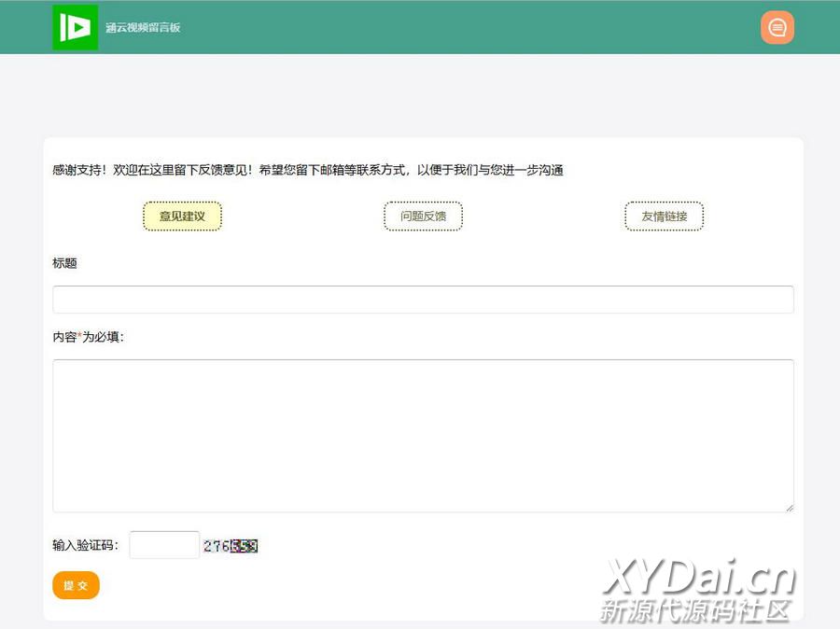The image size is (840, 629).
Task: Click the XYDai.cn watermark logo
Action: [699, 579]
